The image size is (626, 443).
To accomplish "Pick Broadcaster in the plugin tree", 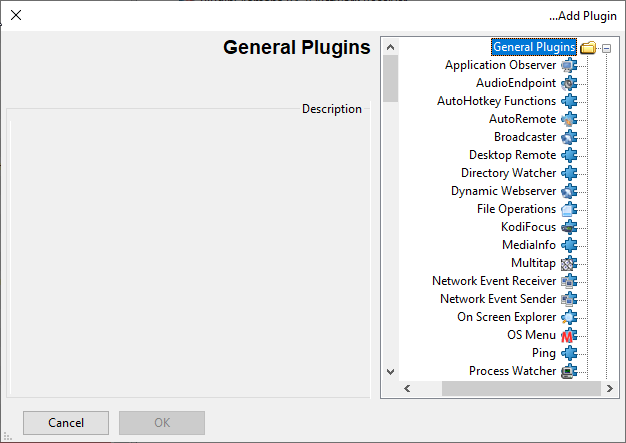I will click(x=525, y=137).
